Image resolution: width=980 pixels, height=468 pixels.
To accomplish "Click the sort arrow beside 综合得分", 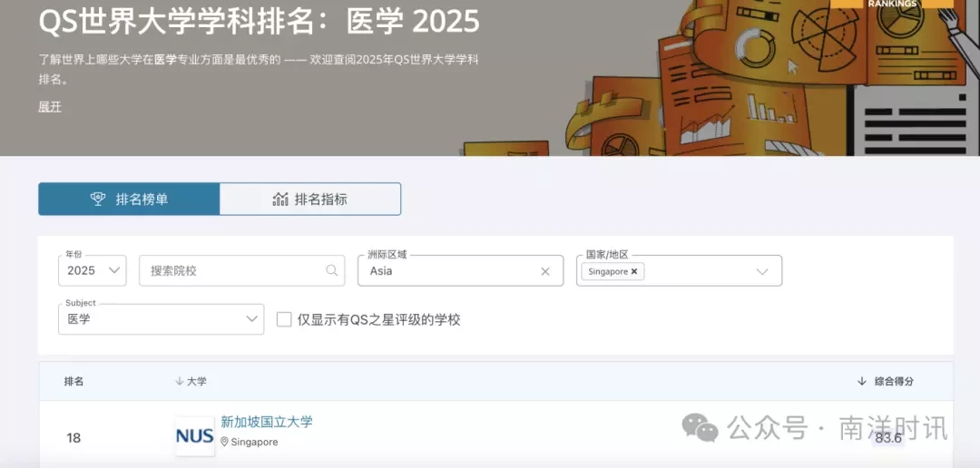I will [862, 381].
